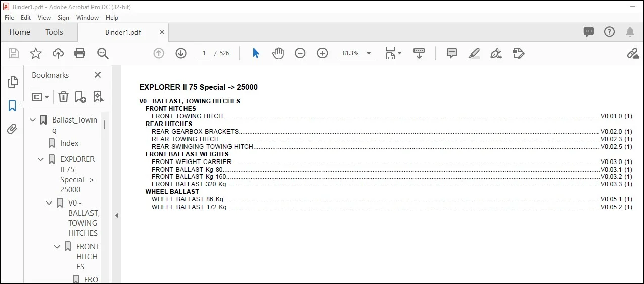Close the Binder1.pdf tab
Viewport: 644px width, 284px height.
click(x=162, y=32)
